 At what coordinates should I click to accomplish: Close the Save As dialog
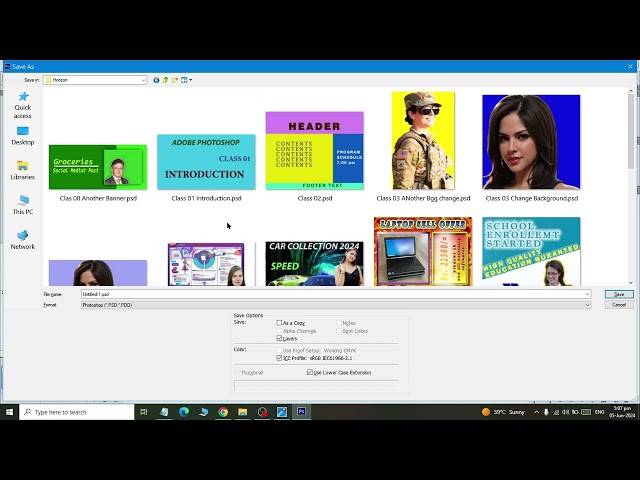click(630, 67)
